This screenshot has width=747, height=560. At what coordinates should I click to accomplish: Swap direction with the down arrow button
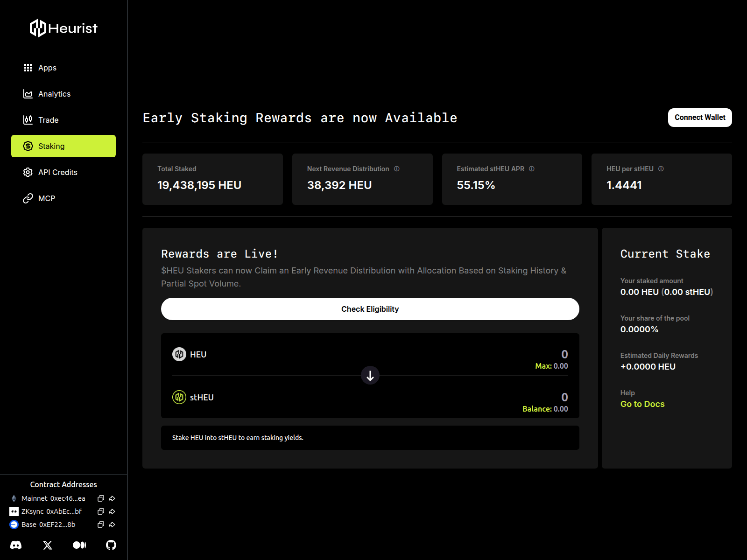pos(370,376)
